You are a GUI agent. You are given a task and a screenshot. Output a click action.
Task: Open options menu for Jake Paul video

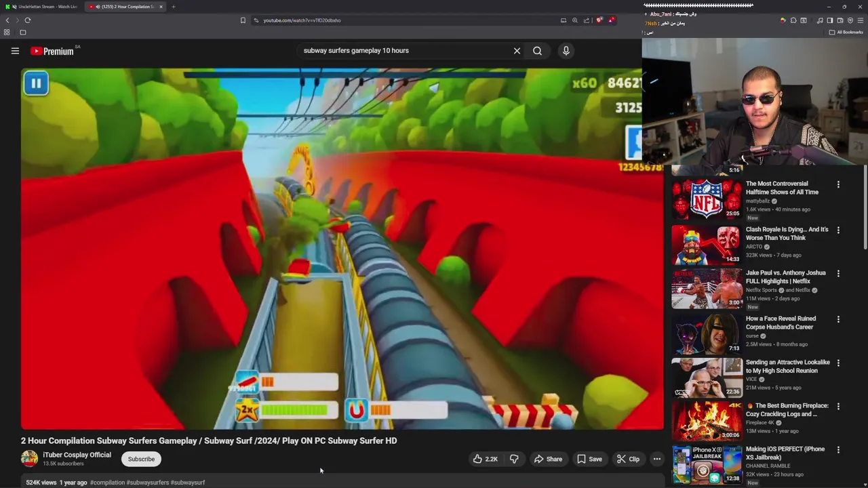[838, 274]
